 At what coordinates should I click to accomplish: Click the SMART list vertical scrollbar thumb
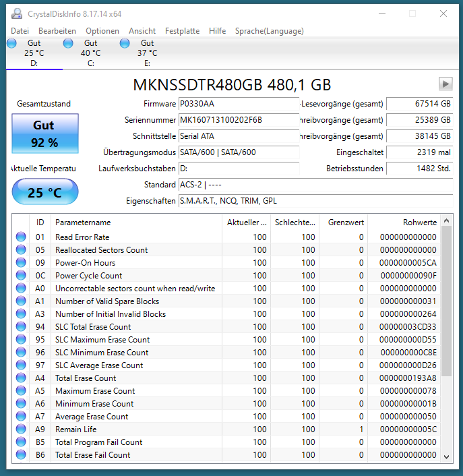[x=446, y=301]
